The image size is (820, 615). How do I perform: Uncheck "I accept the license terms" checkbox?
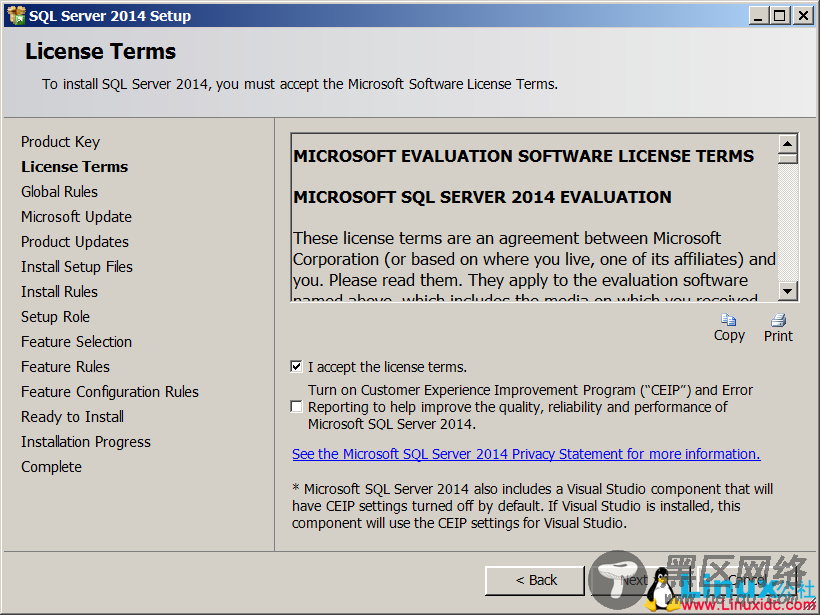[297, 367]
